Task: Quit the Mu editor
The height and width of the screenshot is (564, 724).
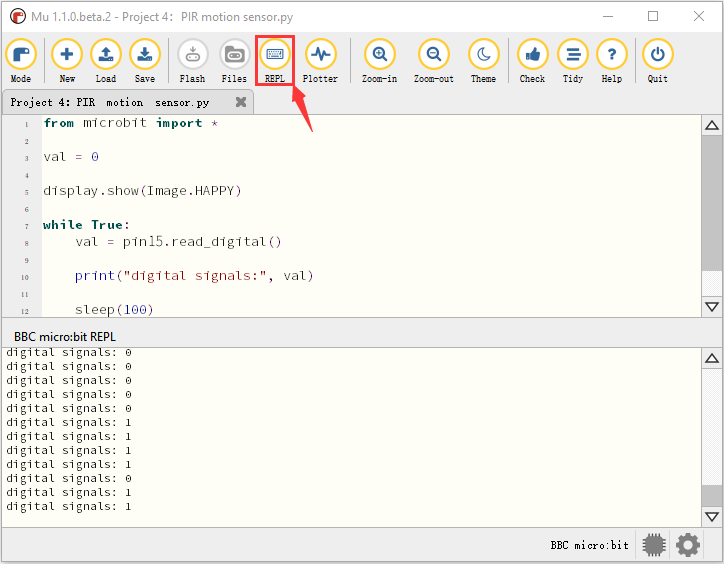Action: 658,61
